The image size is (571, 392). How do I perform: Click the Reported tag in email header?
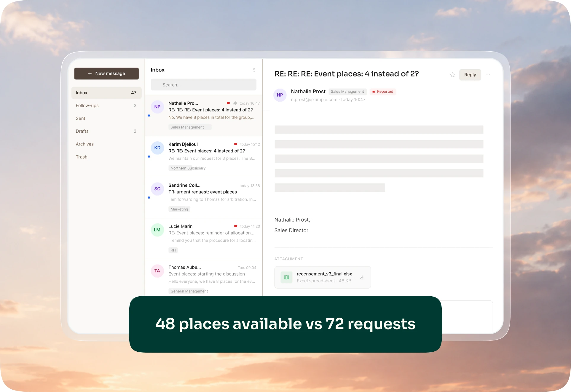coord(383,92)
